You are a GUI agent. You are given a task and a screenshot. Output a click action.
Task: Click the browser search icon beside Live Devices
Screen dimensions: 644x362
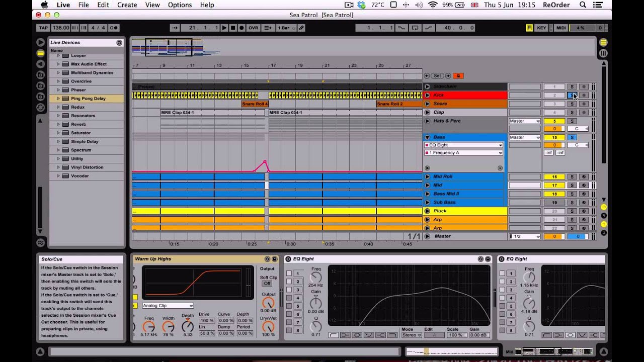pos(119,43)
